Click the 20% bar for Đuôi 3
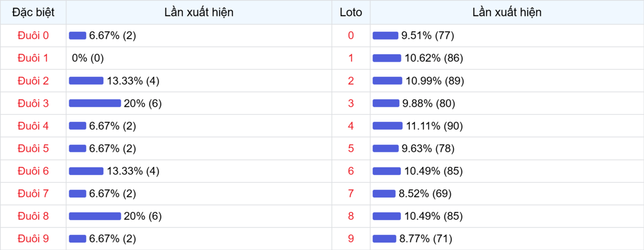Viewport: 644px width, 250px height. click(95, 103)
